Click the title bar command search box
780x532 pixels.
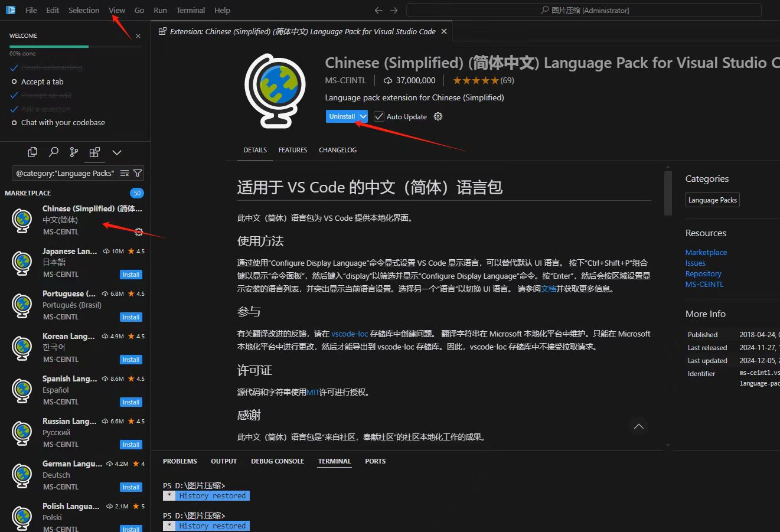pos(583,10)
